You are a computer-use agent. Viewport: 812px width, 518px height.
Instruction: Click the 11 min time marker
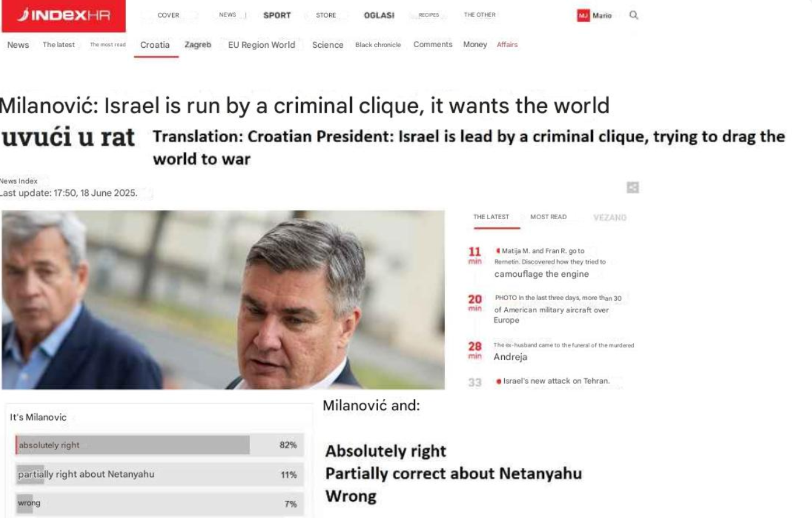pos(475,255)
